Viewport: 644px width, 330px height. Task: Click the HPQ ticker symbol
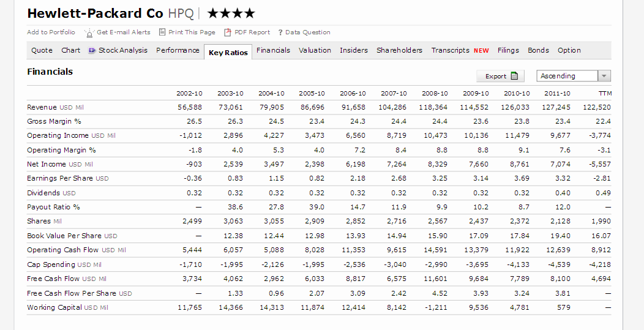[181, 13]
